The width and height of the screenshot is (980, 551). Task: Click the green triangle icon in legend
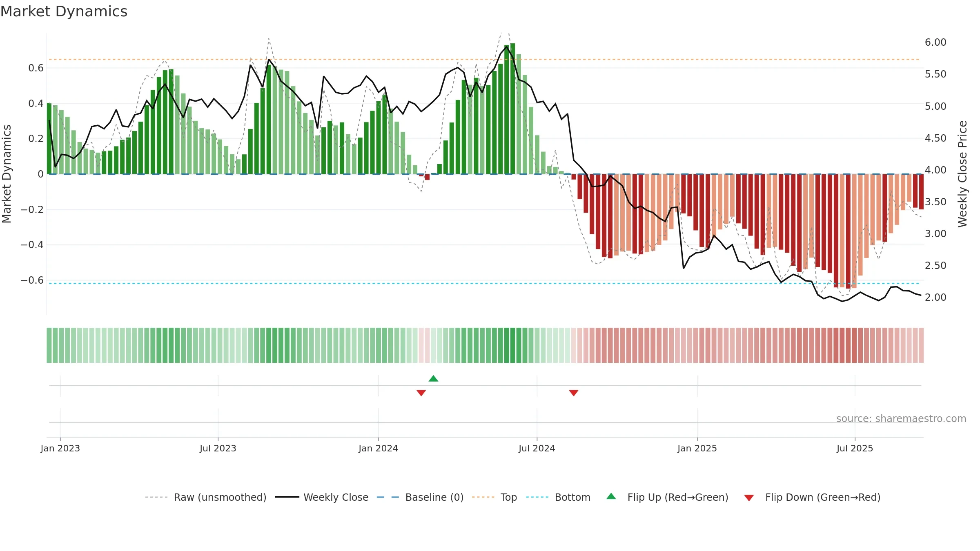(x=611, y=496)
